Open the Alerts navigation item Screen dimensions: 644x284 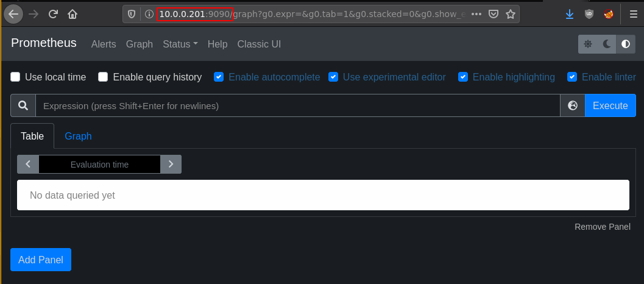tap(104, 44)
